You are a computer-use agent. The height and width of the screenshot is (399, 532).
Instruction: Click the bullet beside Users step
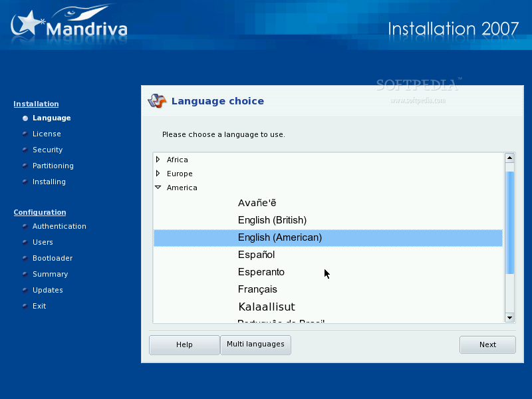tap(25, 242)
